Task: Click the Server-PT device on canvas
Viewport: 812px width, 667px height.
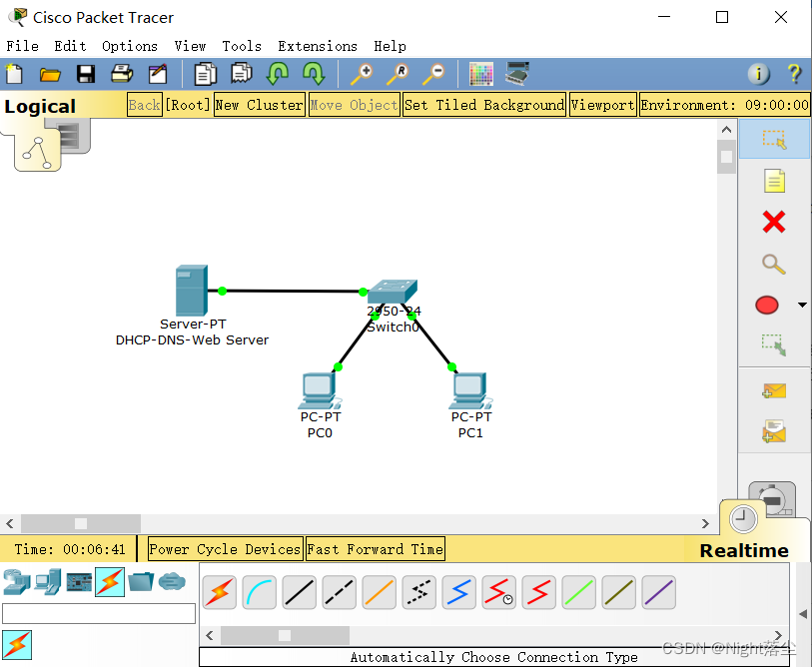Action: tap(192, 290)
